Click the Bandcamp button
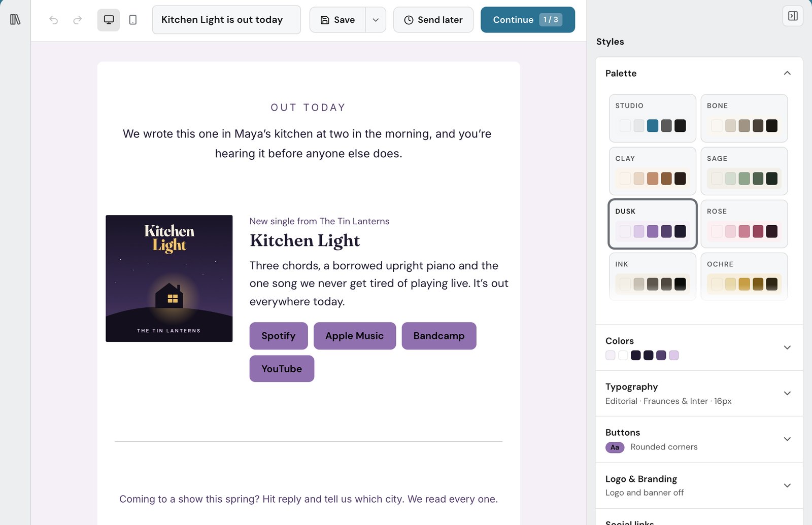The image size is (812, 525). click(439, 336)
